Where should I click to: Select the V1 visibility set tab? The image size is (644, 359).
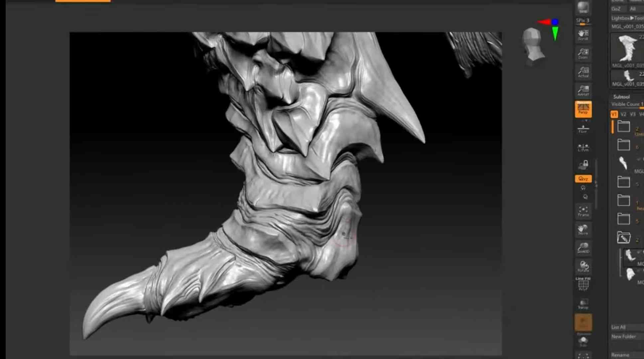[x=614, y=114]
